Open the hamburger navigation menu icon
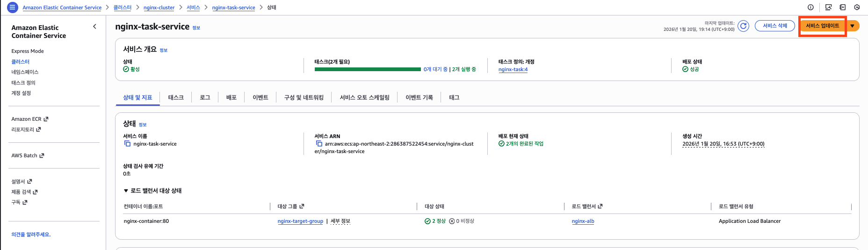Screen dimensions: 868x250 [x=13, y=7]
